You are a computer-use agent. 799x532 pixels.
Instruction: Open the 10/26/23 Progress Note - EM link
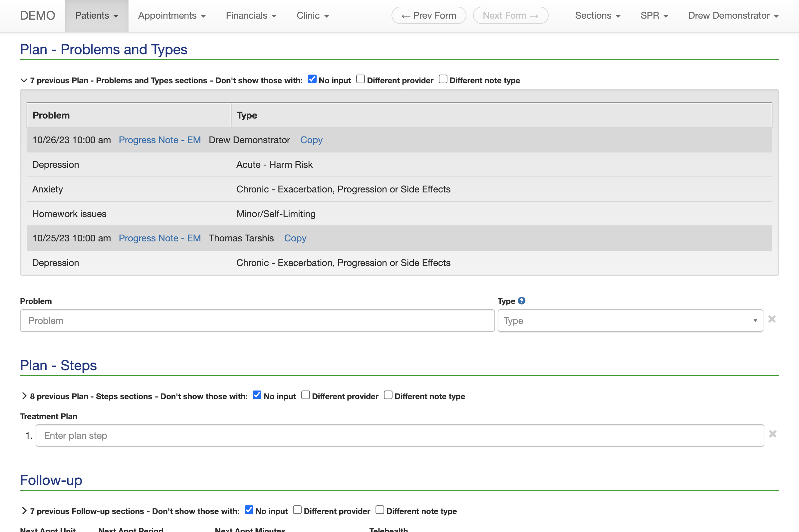pyautogui.click(x=159, y=140)
